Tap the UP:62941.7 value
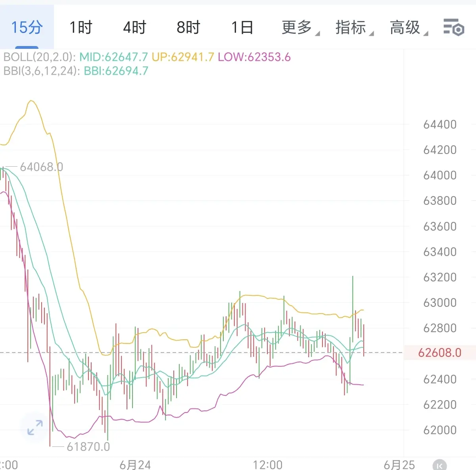Image resolution: width=476 pixels, height=470 pixels. [183, 57]
